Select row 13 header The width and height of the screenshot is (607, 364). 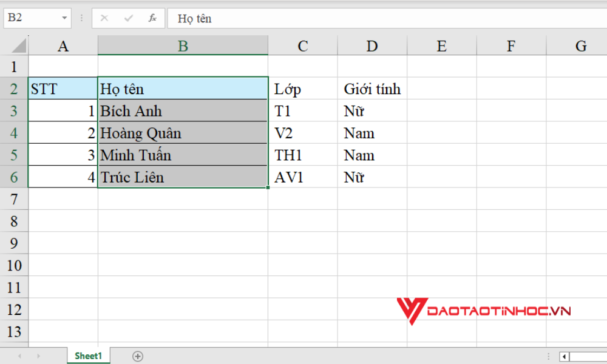[x=14, y=331]
